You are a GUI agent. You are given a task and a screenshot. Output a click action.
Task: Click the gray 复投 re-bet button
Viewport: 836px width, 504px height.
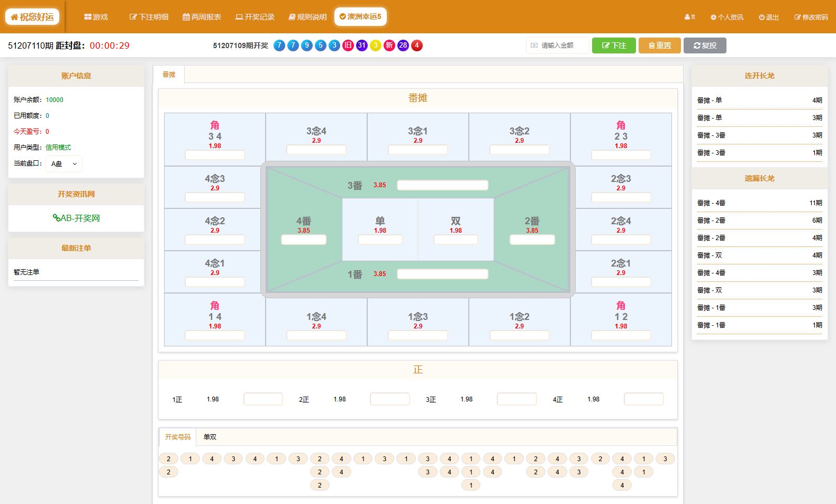[704, 45]
